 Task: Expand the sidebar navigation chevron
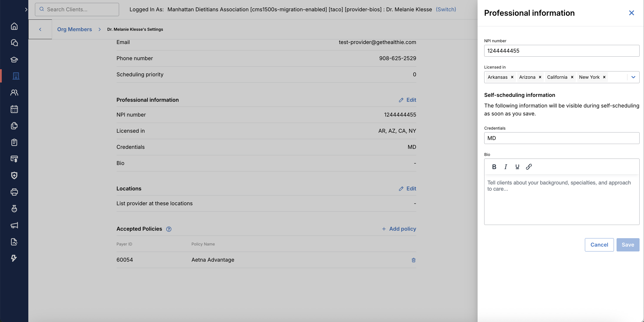(26, 10)
